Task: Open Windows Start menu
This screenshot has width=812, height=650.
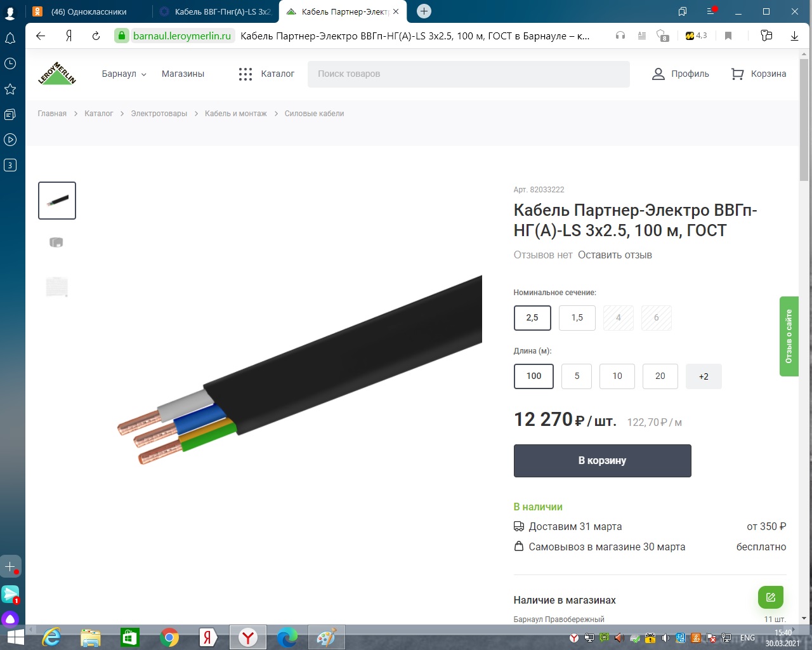Action: [x=15, y=637]
